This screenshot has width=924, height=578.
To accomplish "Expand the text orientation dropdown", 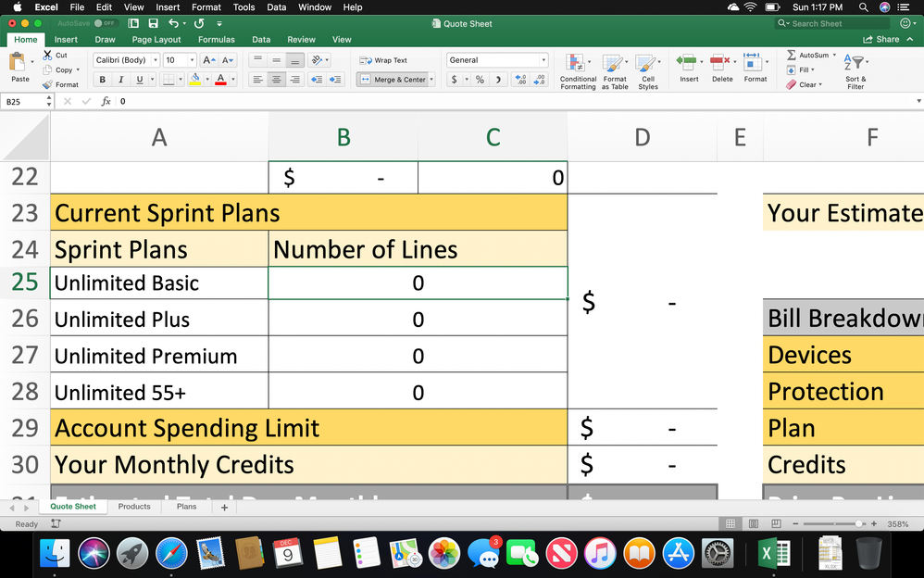I will pos(327,60).
